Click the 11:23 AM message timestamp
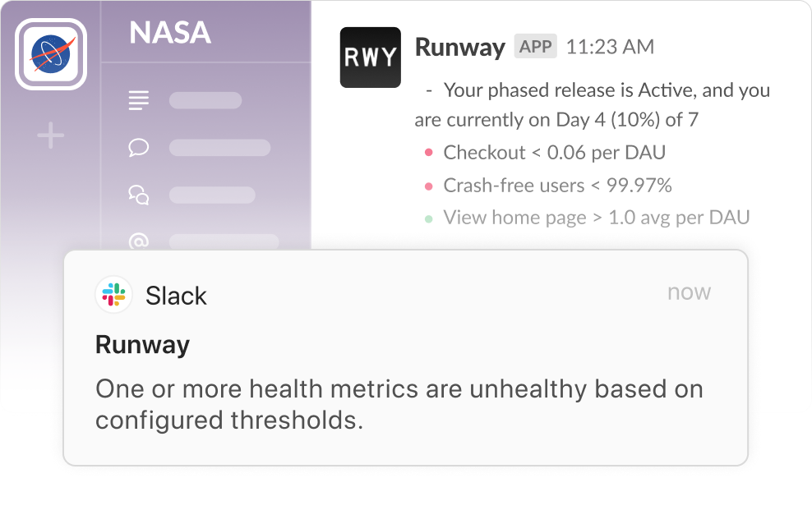Image resolution: width=812 pixels, height=524 pixels. coord(611,48)
